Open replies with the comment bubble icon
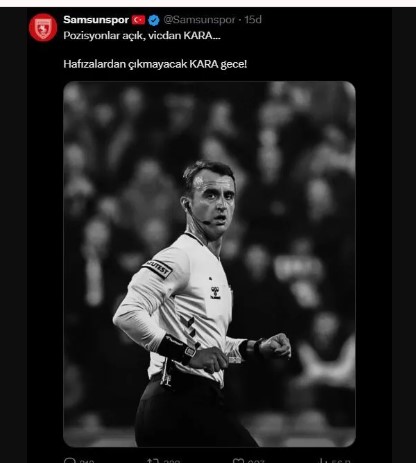Screen dimensions: 416x463 (69, 461)
